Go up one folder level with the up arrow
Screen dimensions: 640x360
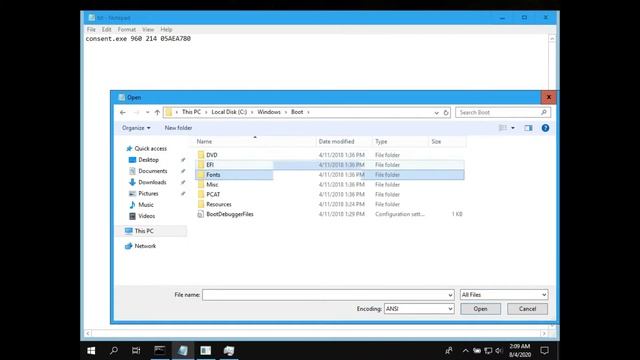tap(157, 112)
